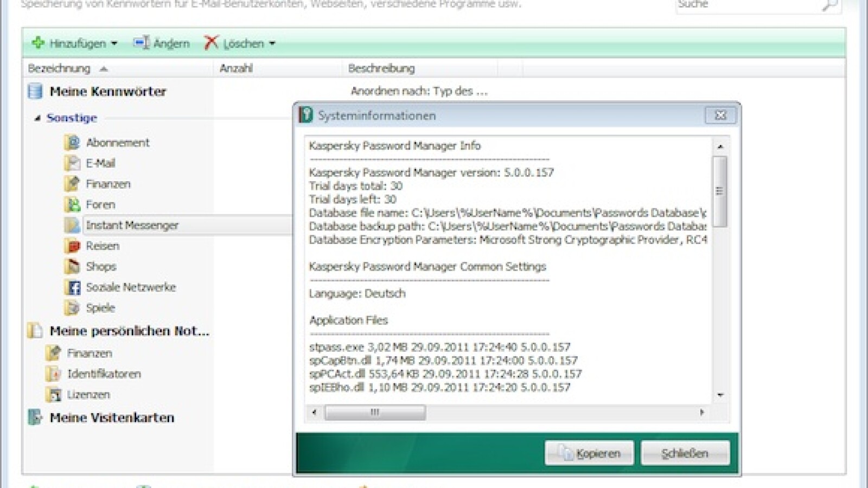The image size is (868, 488).
Task: Click the spCapBtn.dll file line
Action: (443, 361)
